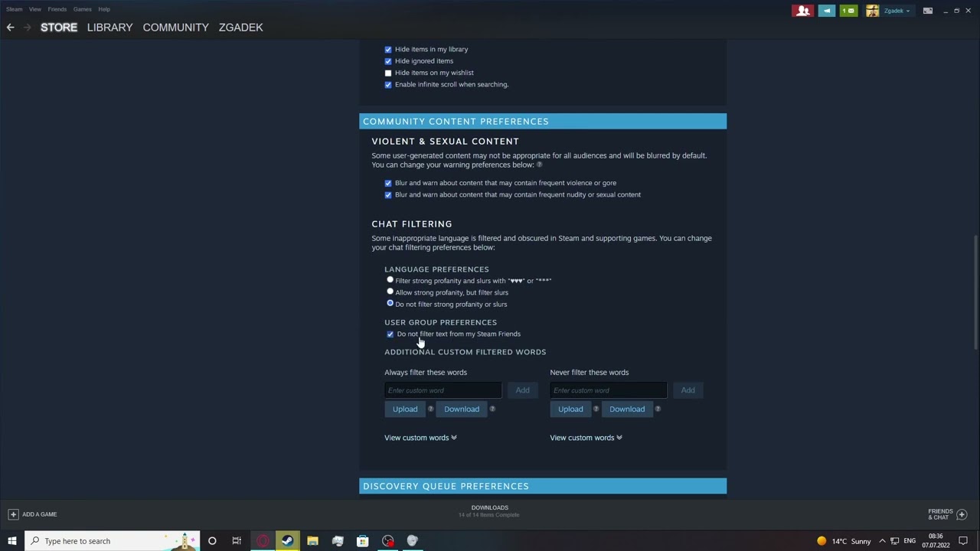Open the green inbox mail notification
Viewport: 980px width, 551px height.
coord(848,11)
